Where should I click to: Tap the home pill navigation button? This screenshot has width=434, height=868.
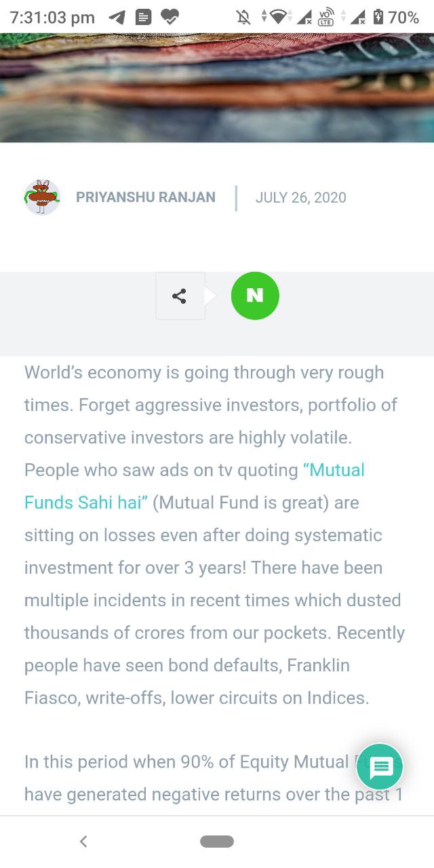point(217,842)
